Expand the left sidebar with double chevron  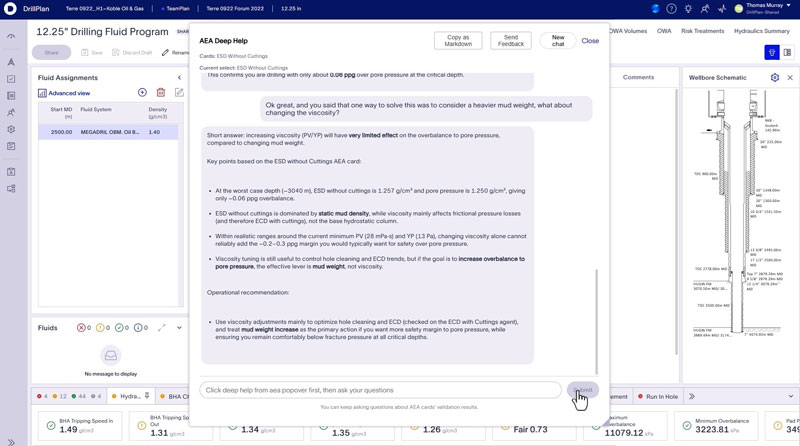click(11, 442)
